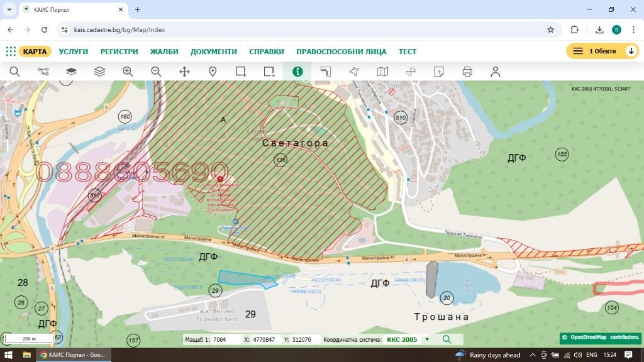Activate the zoom out tool

coord(156,72)
